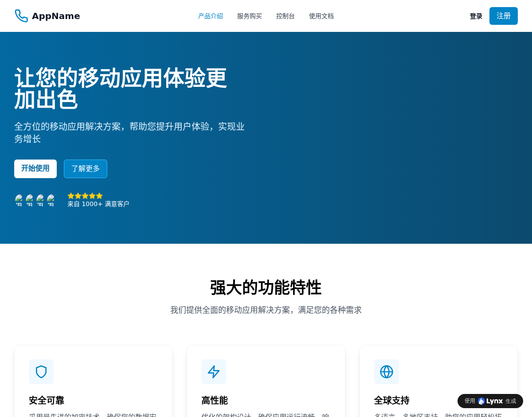
Task: Click the 来自 1000+ 满意客户 text
Action: (98, 204)
